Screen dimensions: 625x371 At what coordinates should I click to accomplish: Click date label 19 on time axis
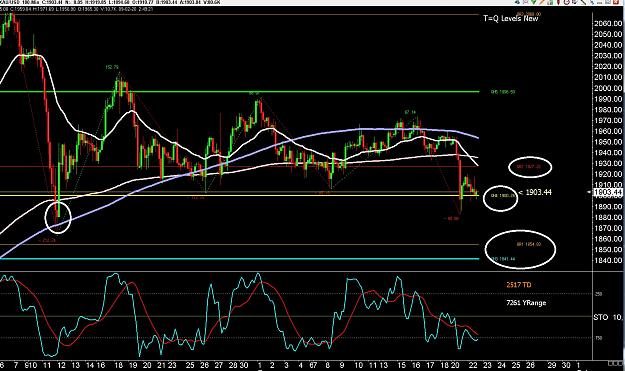click(x=133, y=365)
